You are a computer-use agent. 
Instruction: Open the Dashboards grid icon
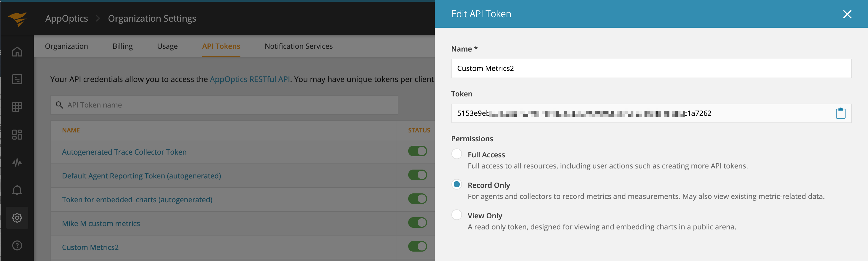click(17, 107)
